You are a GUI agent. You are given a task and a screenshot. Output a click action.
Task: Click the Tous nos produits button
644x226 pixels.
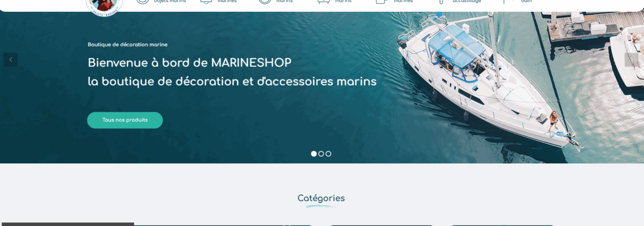125,120
